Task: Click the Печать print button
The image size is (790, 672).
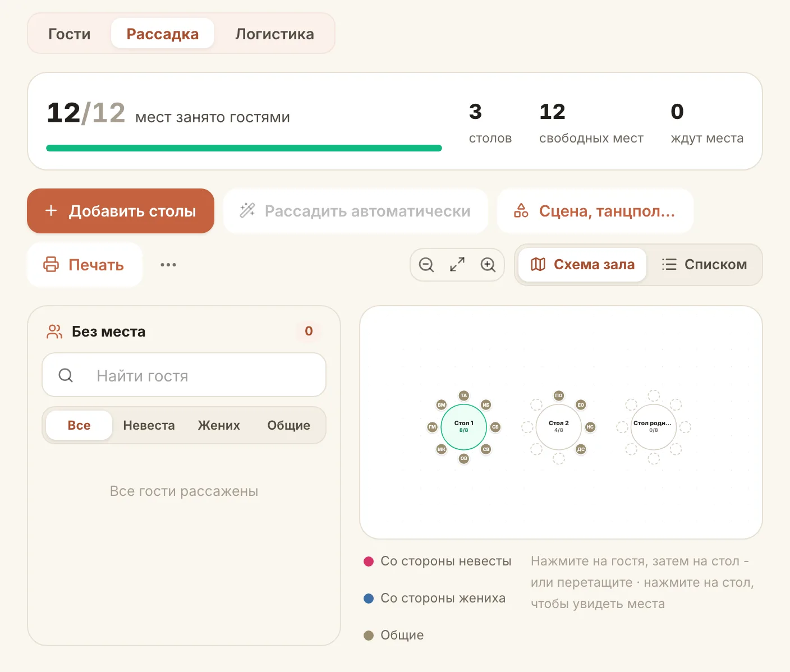Action: coord(85,265)
